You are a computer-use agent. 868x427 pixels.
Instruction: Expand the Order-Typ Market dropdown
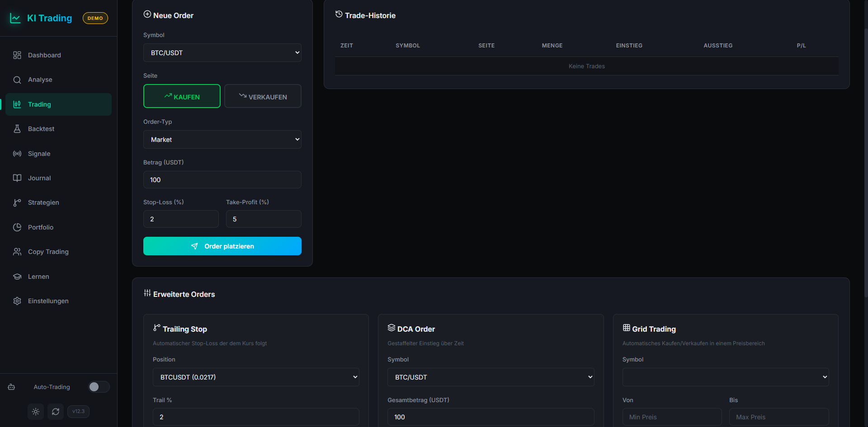[222, 140]
